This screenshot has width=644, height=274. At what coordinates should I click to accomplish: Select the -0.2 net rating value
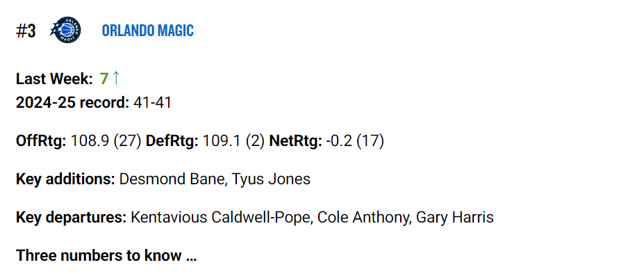click(x=339, y=142)
